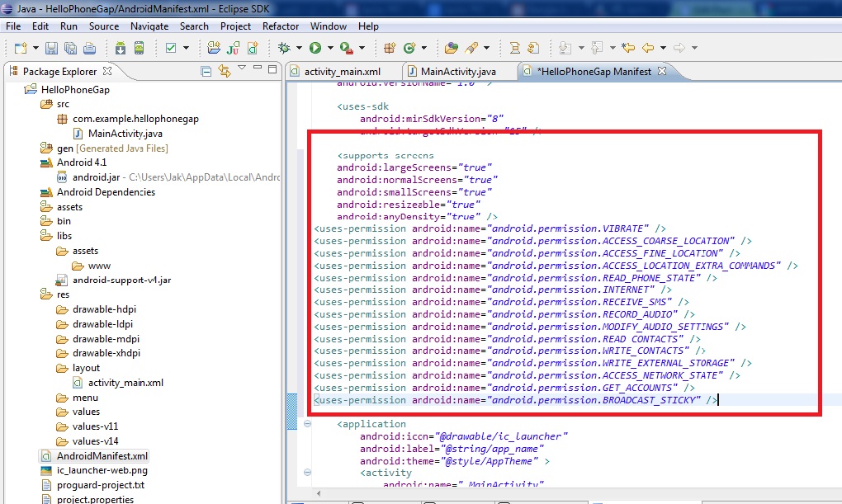Open the Android Virtual Device Manager icon
Screen dimensions: 842x504
(x=139, y=48)
